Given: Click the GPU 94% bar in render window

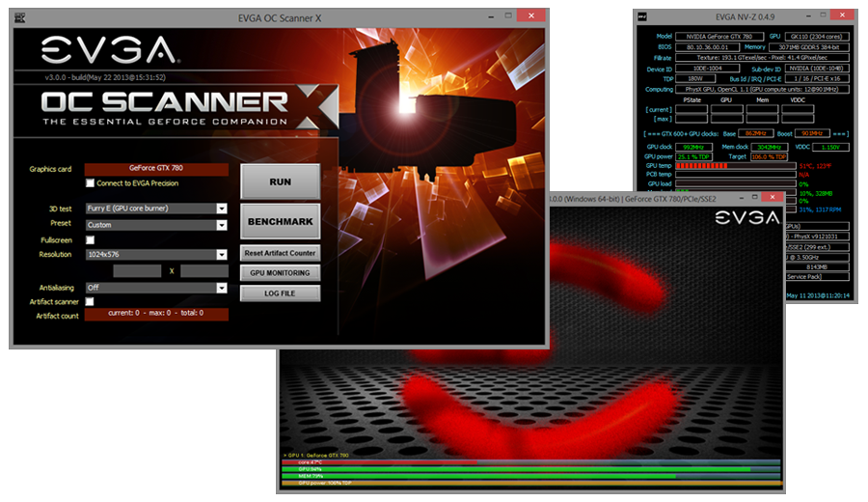Looking at the screenshot, I should click(530, 469).
